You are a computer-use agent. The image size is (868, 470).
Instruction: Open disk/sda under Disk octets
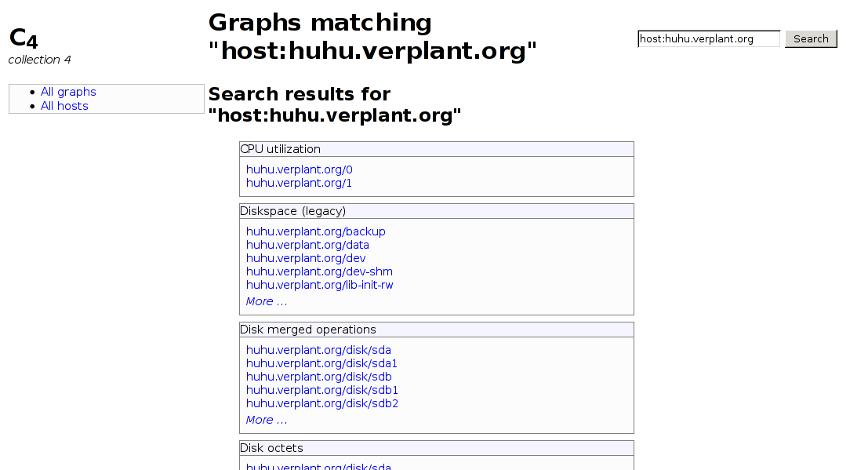(x=318, y=466)
